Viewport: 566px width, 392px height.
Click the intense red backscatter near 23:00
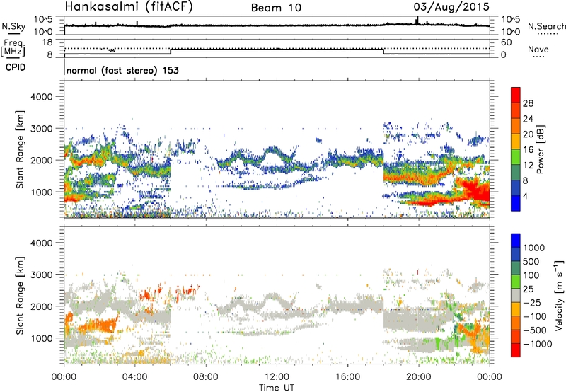(x=475, y=191)
